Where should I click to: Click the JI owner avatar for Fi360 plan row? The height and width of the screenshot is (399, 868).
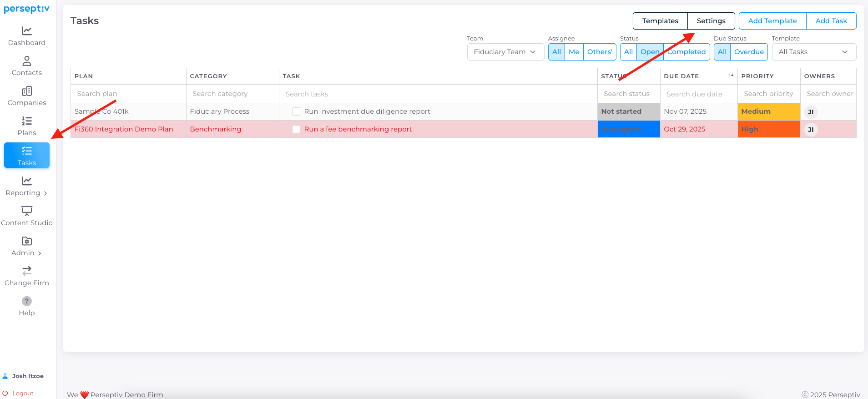click(811, 130)
